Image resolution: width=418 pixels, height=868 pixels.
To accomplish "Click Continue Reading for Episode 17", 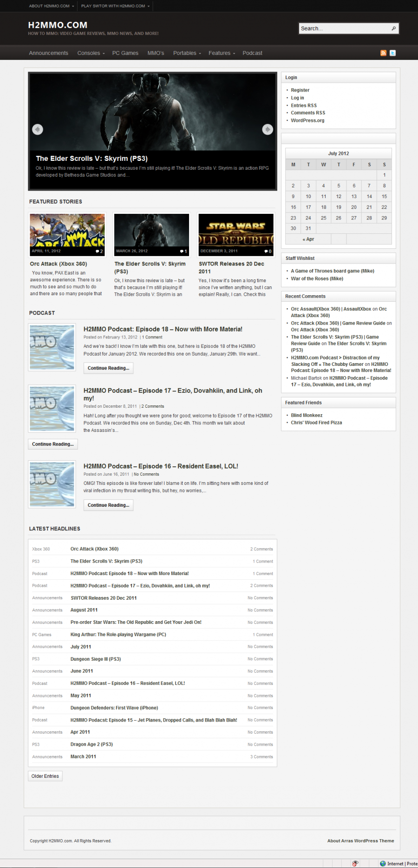I will coord(53,444).
